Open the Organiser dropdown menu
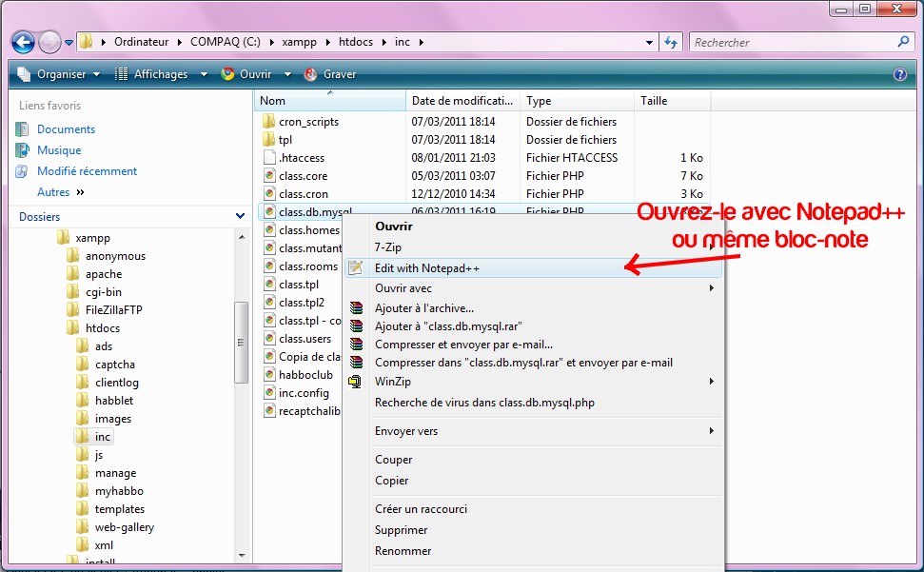Screen dimensions: 924x572 click(59, 74)
